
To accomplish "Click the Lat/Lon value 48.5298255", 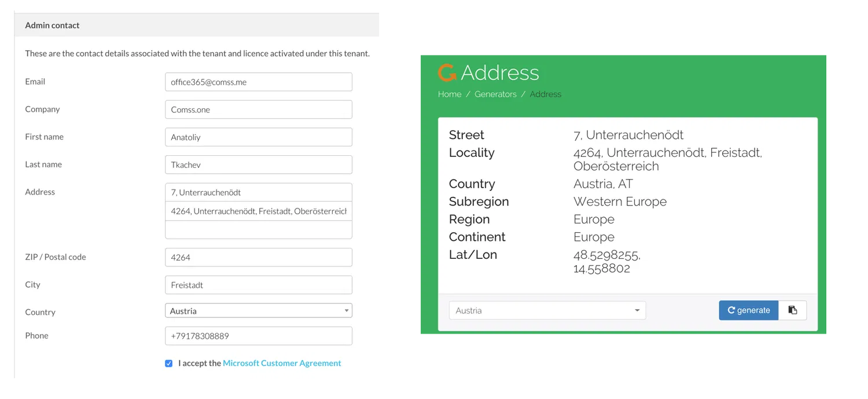I will (x=607, y=261).
